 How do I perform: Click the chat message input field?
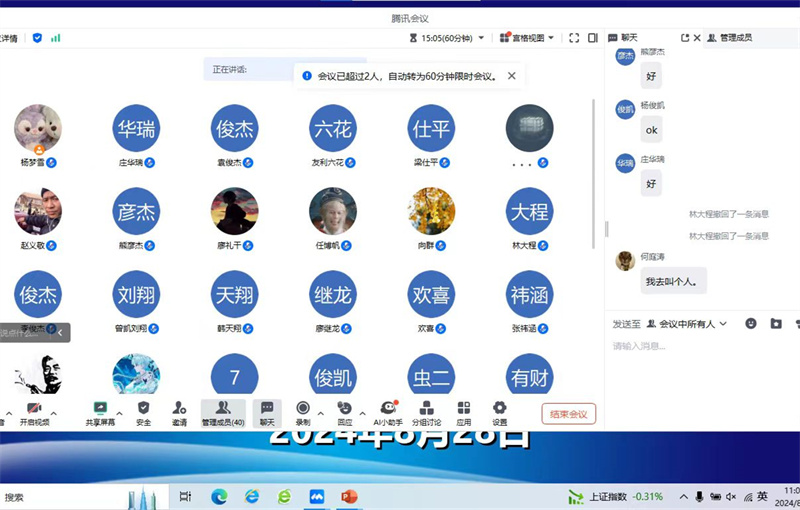(700, 346)
